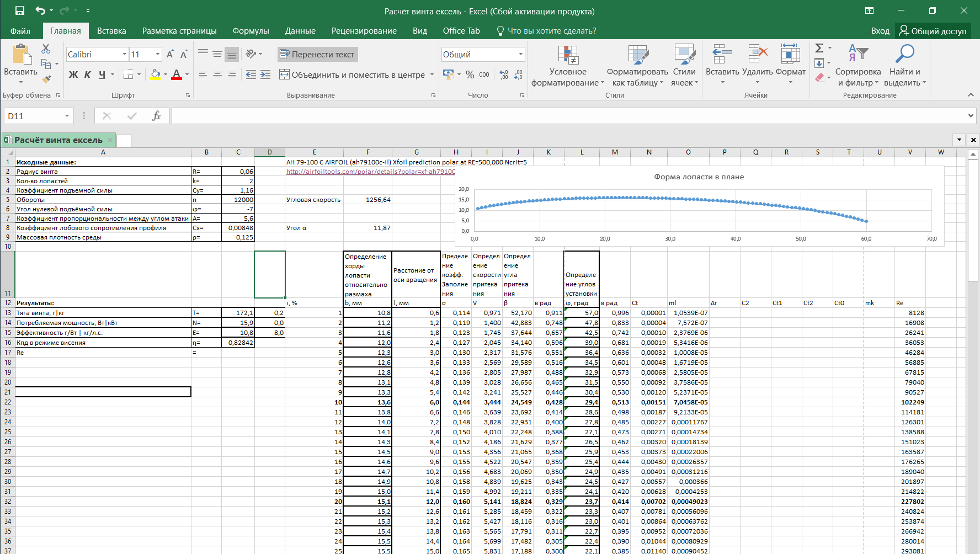Click the Вход sign-in button
The height and width of the screenshot is (554, 980).
tap(880, 31)
